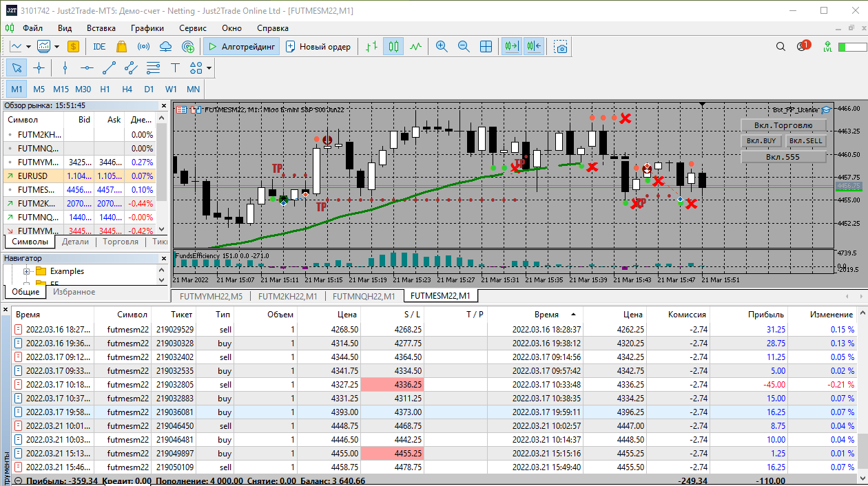Screen dimensions: 868x486
Task: Open the tile windows grid icon
Action: click(486, 47)
